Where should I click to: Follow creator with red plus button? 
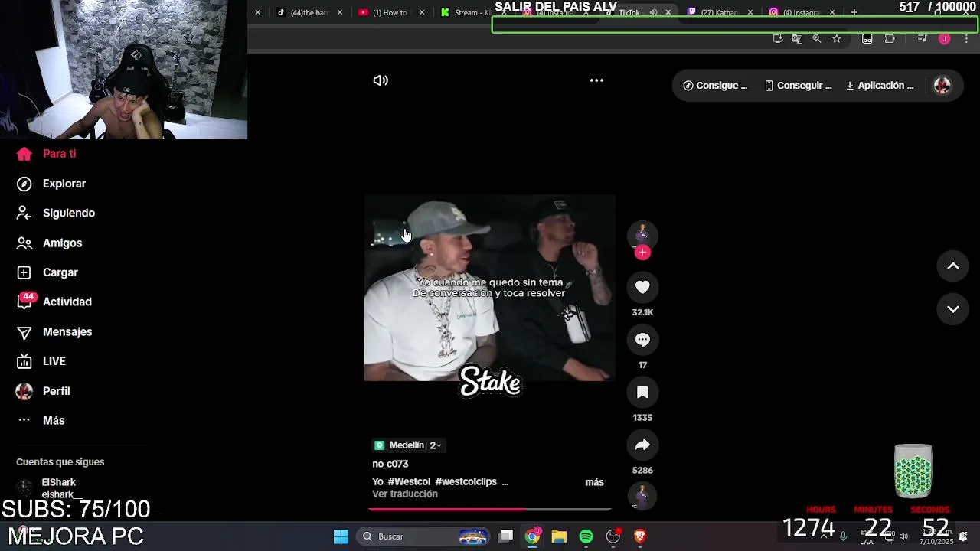[x=642, y=253]
